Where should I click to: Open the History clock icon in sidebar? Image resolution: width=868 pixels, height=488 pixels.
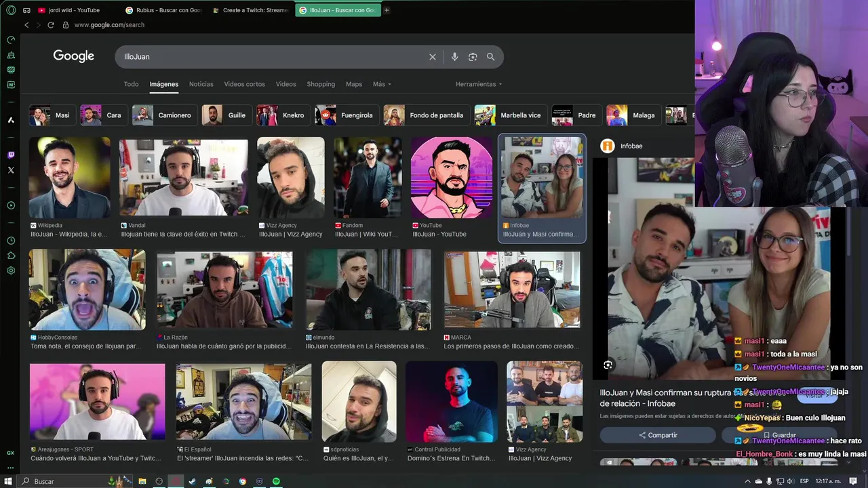point(11,241)
